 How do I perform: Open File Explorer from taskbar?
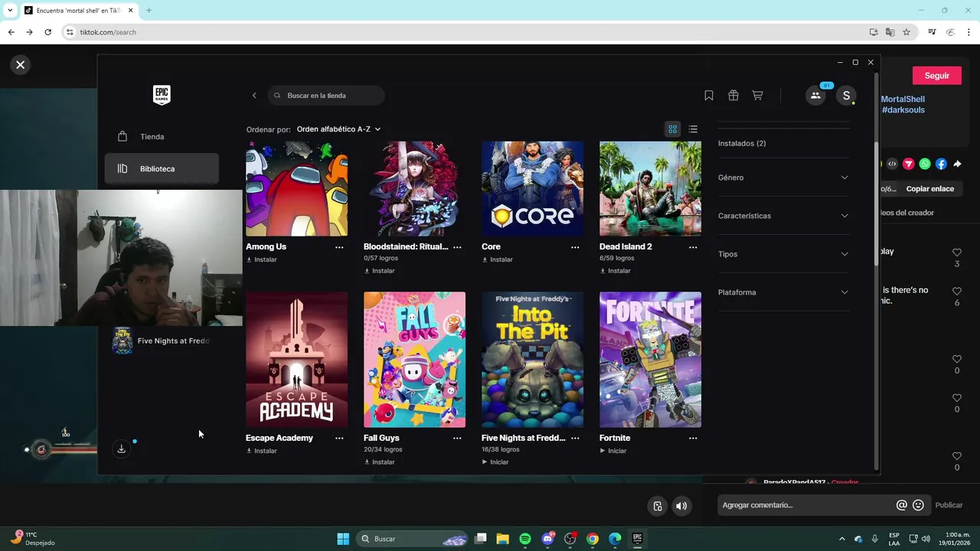[503, 539]
